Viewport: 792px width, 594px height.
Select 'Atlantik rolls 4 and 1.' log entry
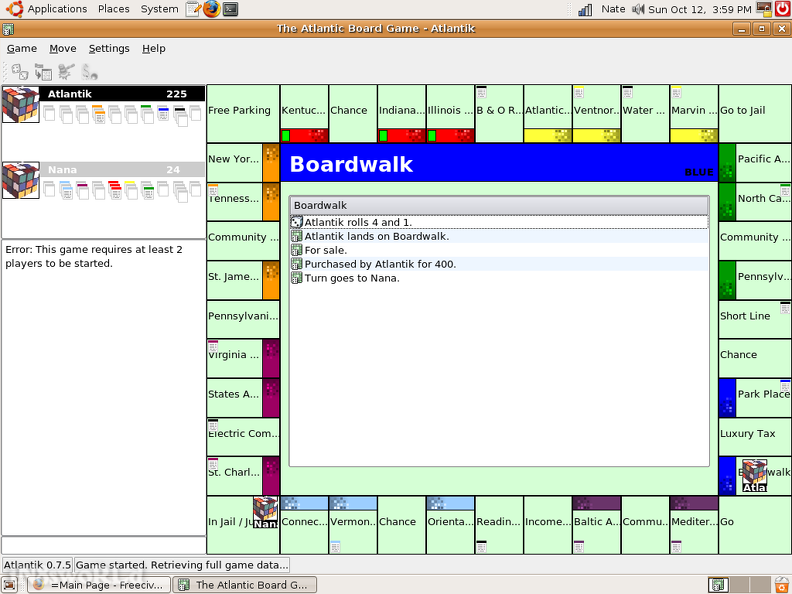(499, 222)
